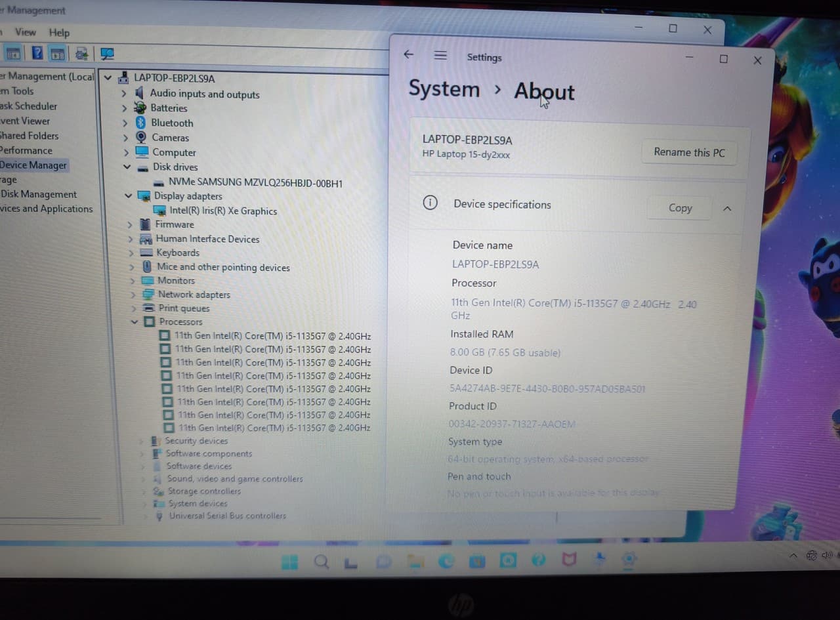Go back using Settings back arrow
The height and width of the screenshot is (620, 840).
pyautogui.click(x=408, y=54)
